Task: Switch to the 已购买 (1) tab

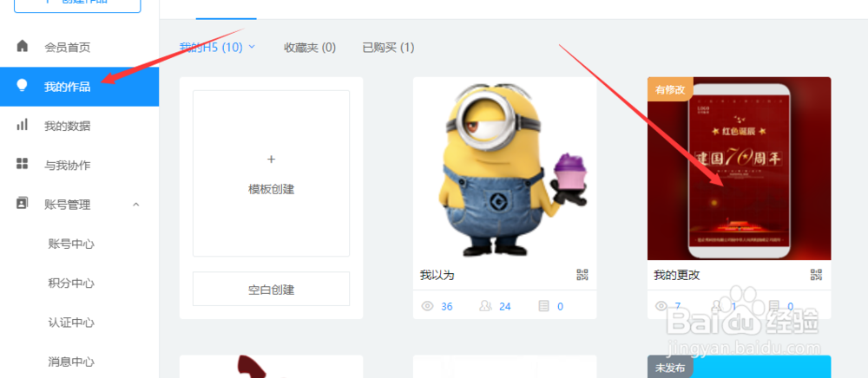Action: pos(388,48)
